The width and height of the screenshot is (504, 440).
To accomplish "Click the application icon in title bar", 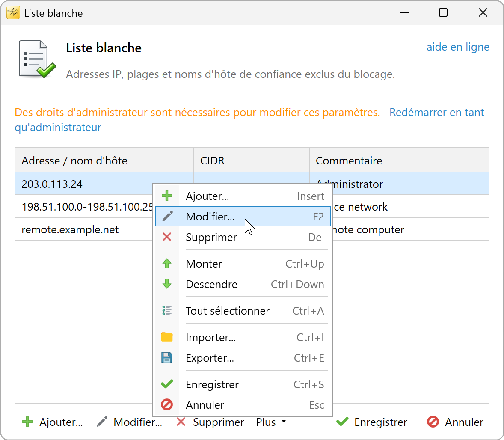I will pos(13,13).
